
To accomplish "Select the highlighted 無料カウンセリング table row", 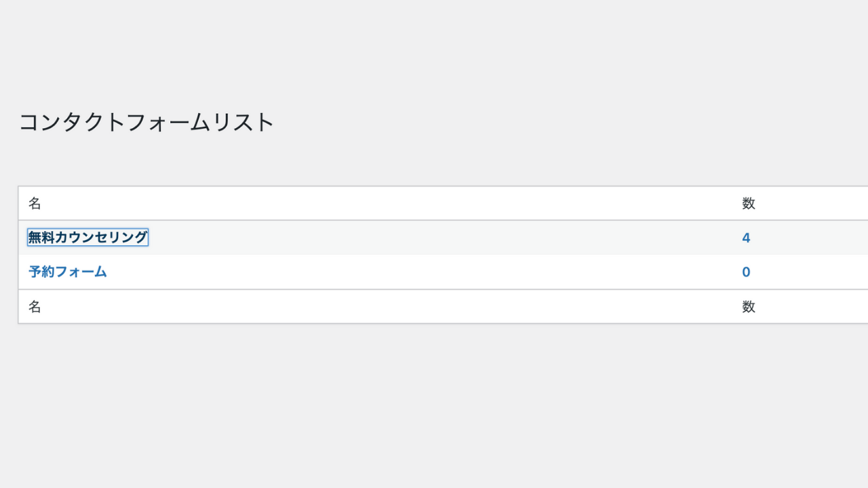I will click(x=443, y=237).
